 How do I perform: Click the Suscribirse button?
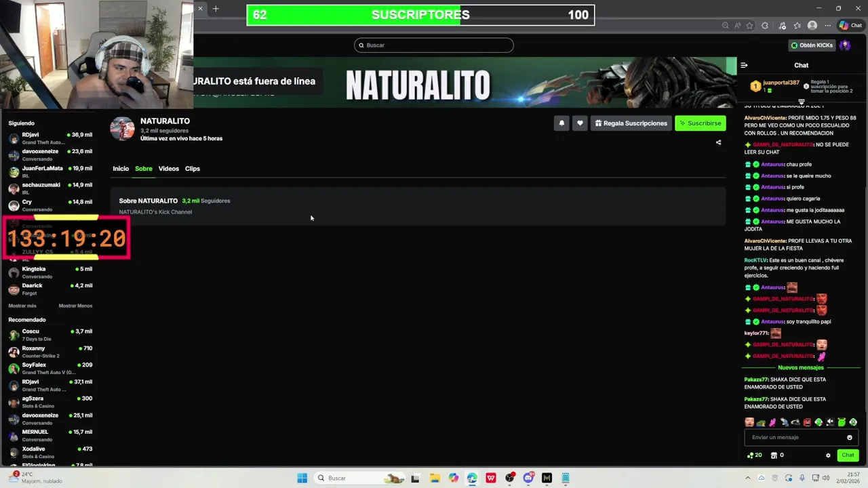coord(701,123)
